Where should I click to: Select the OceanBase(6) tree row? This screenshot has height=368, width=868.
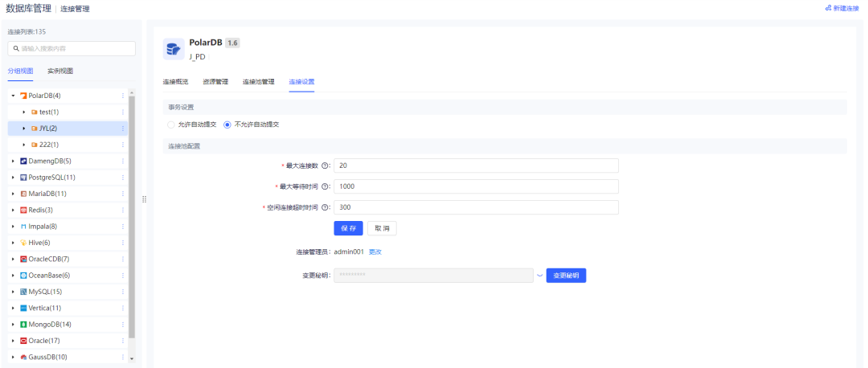68,275
